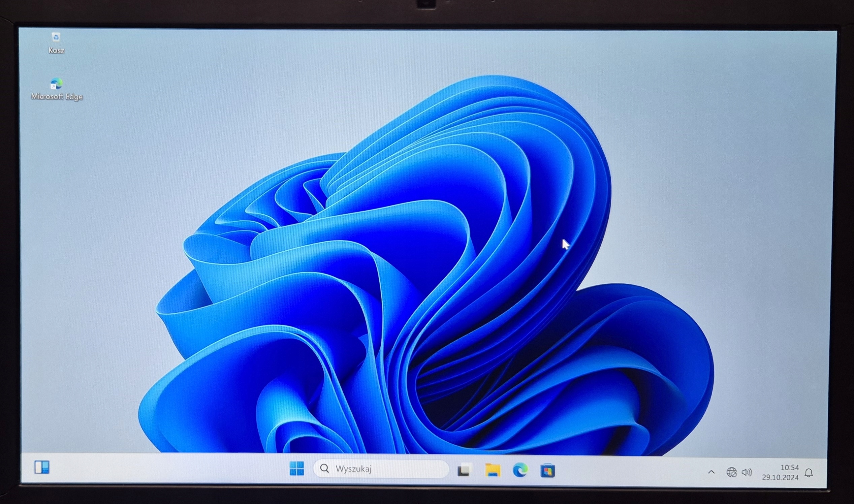Viewport: 854px width, 504px height.
Task: Click the disconnected network globe icon
Action: (x=731, y=472)
